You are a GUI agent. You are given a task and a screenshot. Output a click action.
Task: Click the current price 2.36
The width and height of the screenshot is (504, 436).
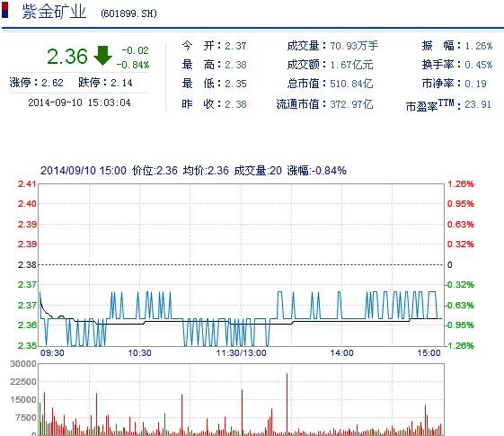click(67, 57)
